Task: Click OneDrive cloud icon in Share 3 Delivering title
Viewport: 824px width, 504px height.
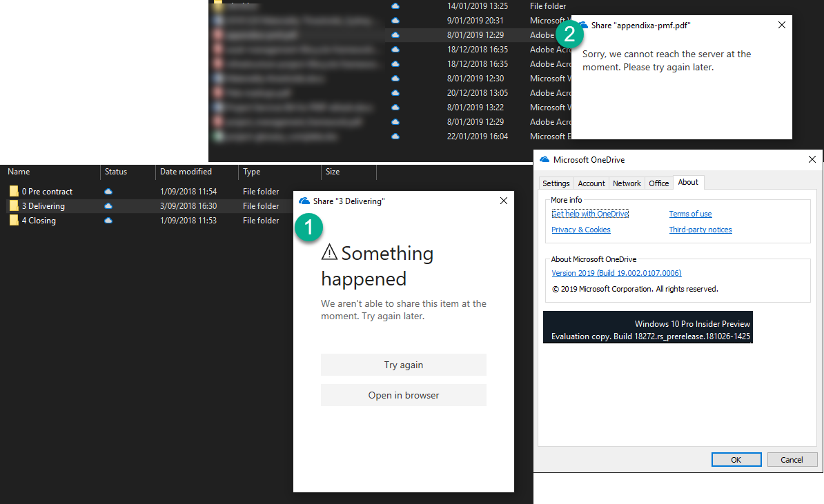Action: [304, 201]
